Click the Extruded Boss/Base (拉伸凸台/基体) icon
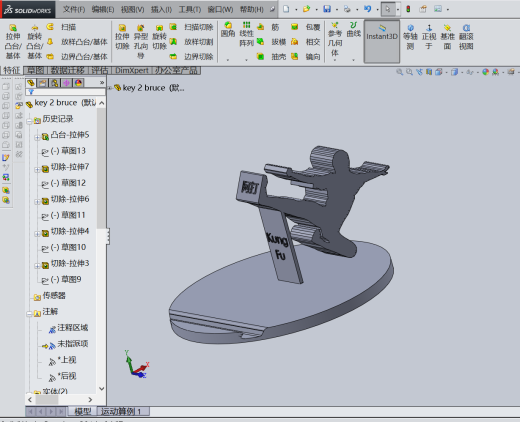This screenshot has height=422, width=520. [13, 28]
